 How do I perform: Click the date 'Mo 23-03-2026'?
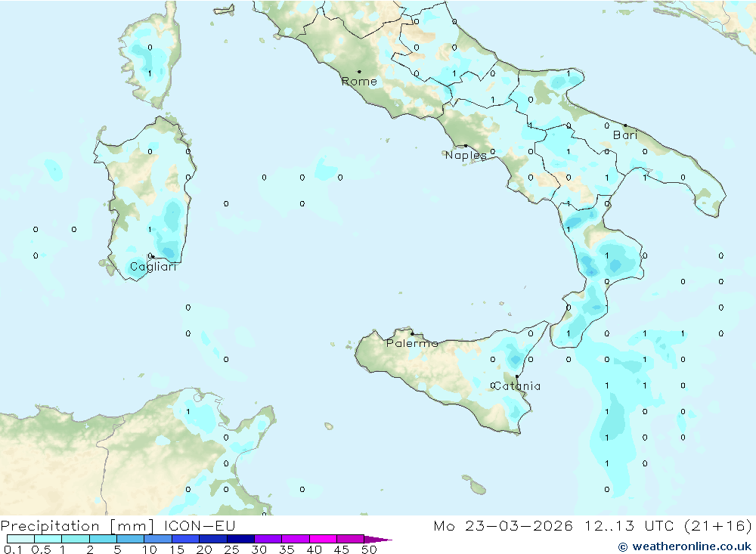point(503,526)
